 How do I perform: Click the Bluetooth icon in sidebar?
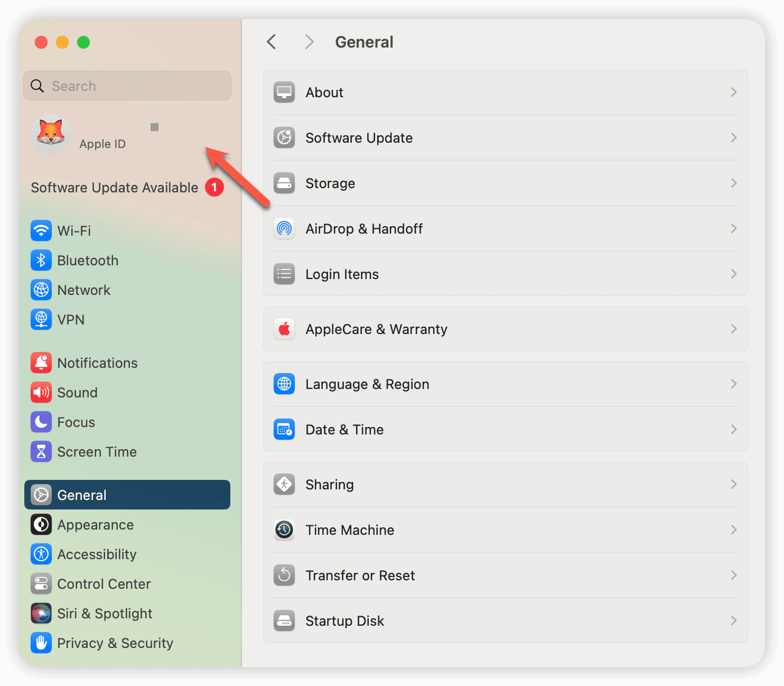(x=41, y=260)
